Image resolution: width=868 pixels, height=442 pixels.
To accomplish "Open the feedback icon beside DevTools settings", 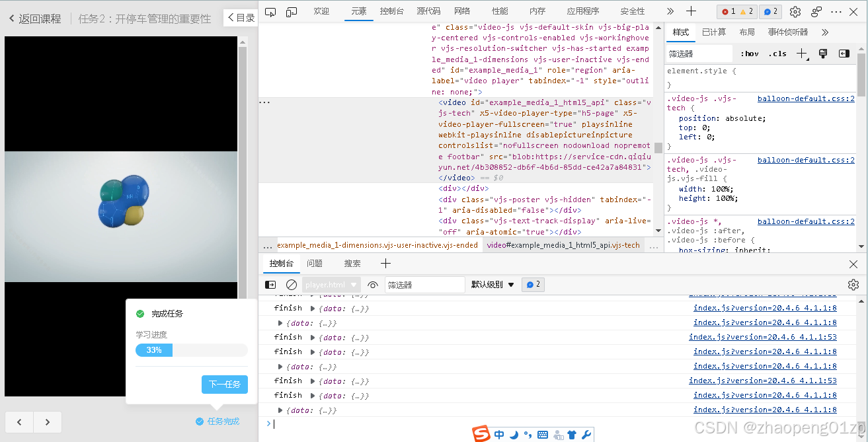I will [x=816, y=11].
